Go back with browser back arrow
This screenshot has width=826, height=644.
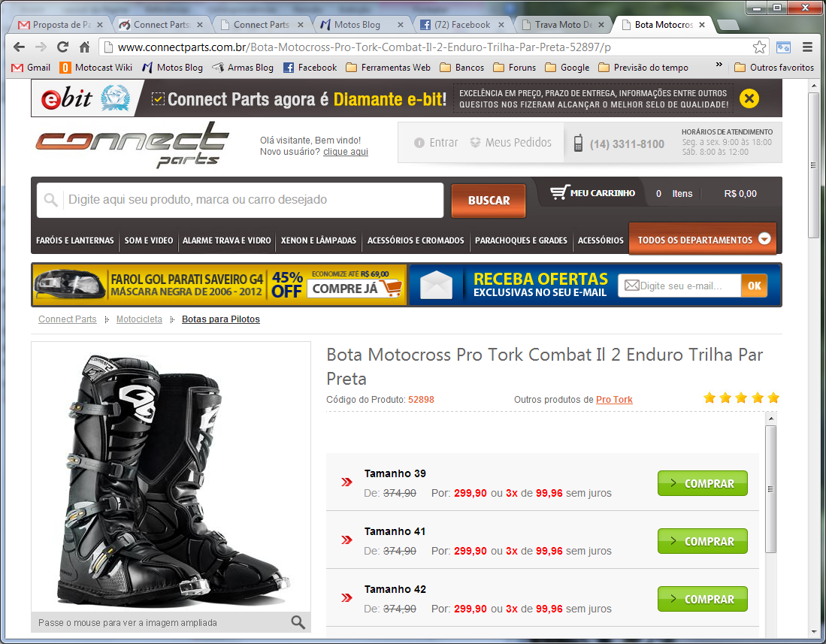click(x=19, y=47)
